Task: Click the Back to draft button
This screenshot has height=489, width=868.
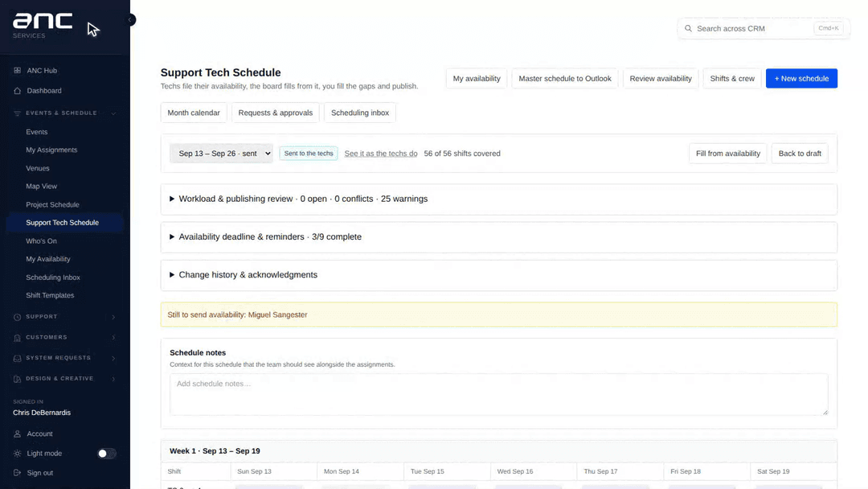Action: 800,154
